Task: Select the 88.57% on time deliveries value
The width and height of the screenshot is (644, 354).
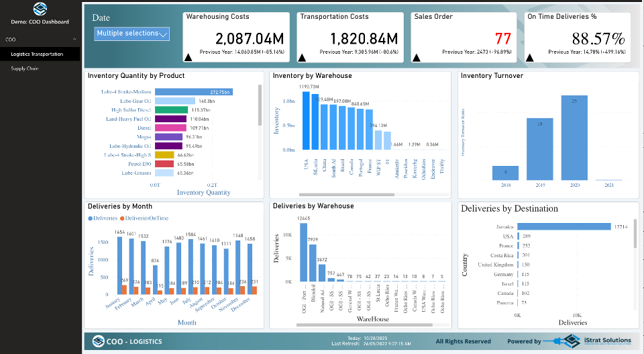Action: [598, 39]
